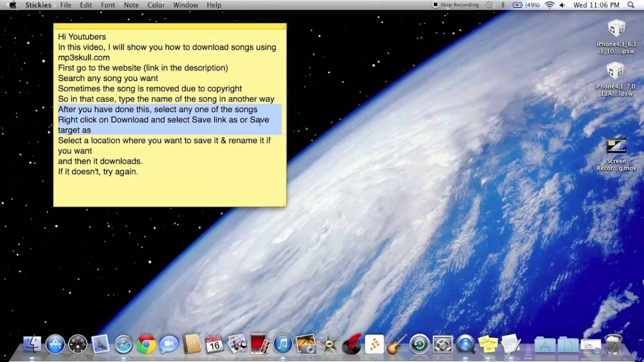This screenshot has height=362, width=644.
Task: Click the "Hi Youtubers" line in the note
Action: coord(82,37)
